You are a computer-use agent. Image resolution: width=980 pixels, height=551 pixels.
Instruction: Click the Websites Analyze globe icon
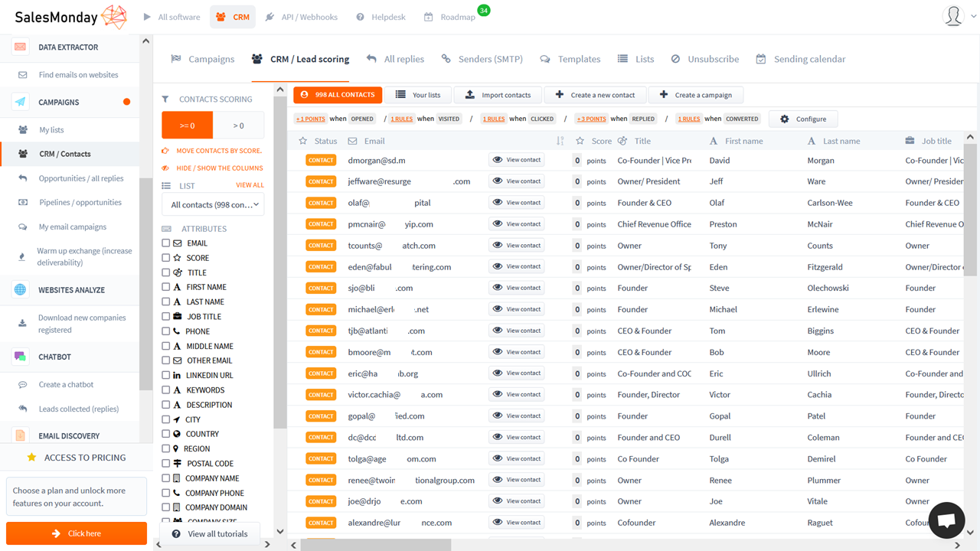20,290
